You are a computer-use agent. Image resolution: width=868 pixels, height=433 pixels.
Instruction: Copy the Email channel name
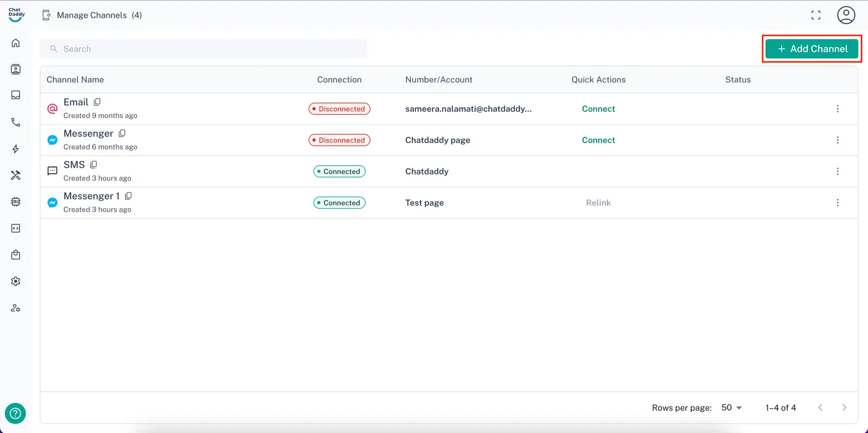(x=97, y=102)
